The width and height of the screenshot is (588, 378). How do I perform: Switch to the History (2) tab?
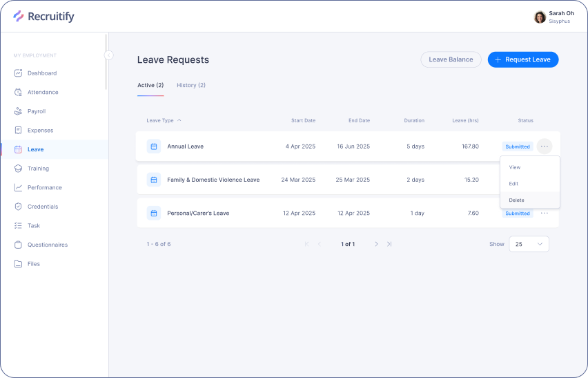(x=191, y=85)
